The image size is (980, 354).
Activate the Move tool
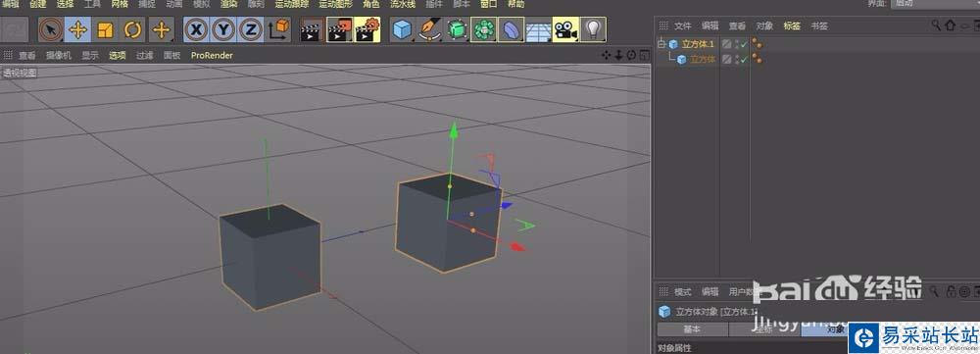coord(77,29)
